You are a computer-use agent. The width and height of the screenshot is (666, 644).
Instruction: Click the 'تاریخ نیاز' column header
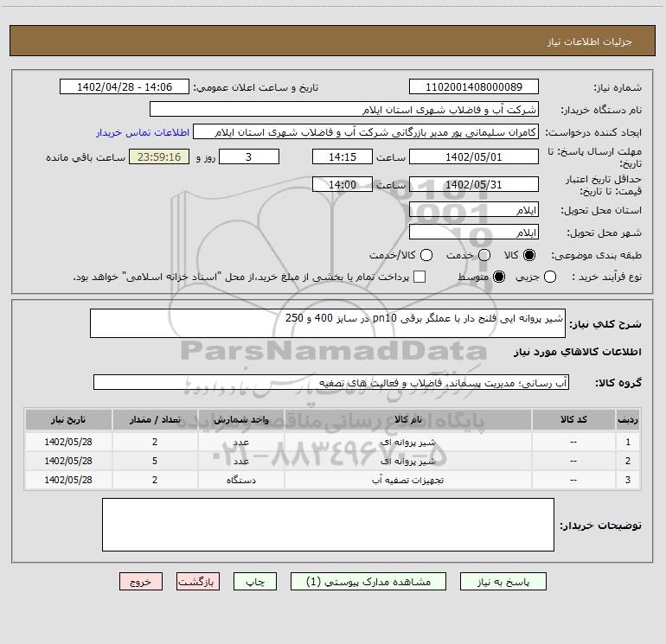(68, 419)
